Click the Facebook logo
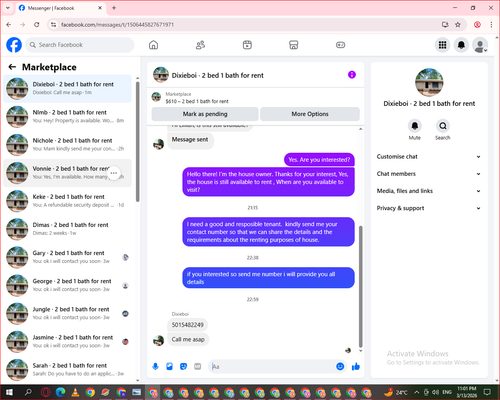 (x=14, y=45)
